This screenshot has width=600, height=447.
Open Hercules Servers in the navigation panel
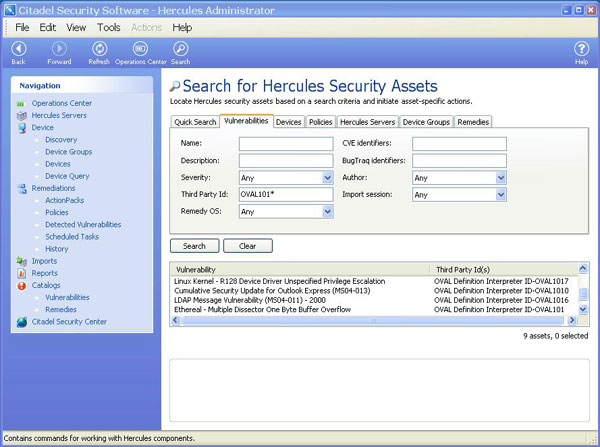(59, 115)
